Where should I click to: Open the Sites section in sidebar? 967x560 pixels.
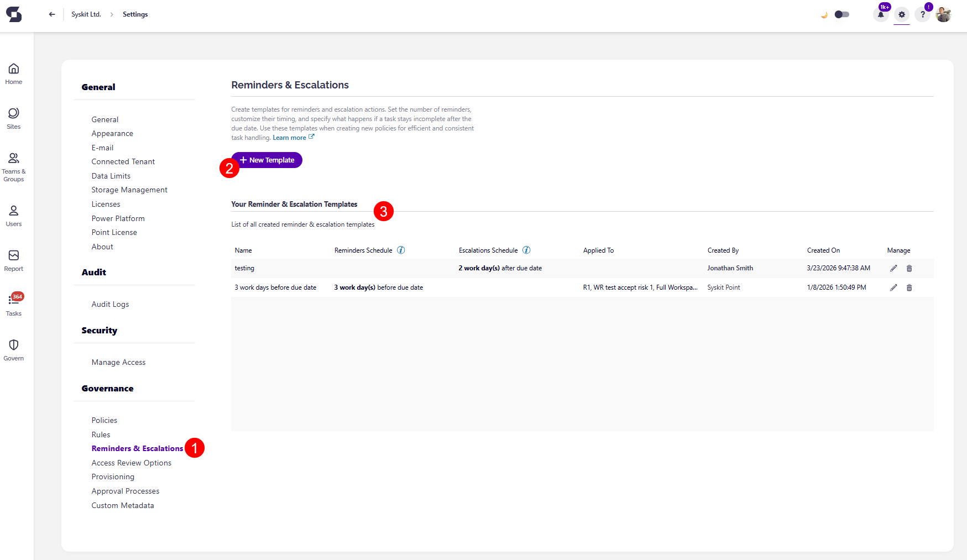pos(14,118)
